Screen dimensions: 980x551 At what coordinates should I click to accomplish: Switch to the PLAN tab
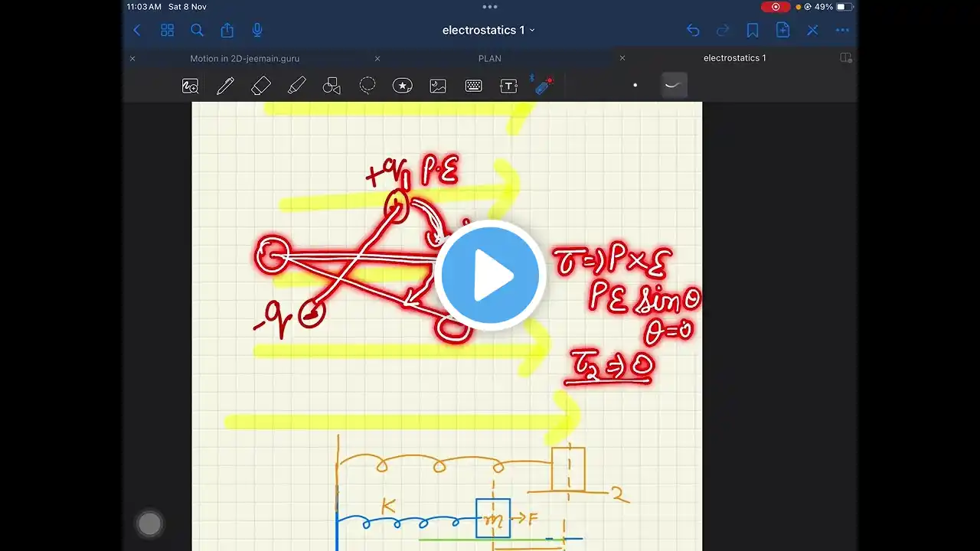489,58
